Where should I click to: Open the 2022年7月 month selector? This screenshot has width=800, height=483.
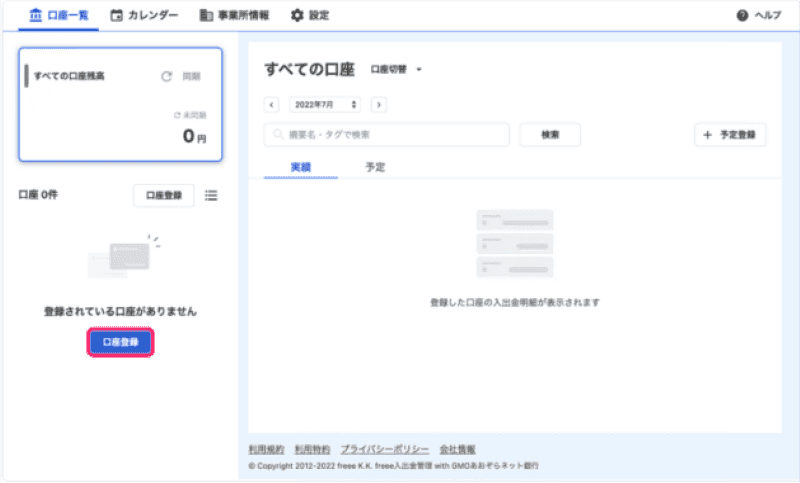click(325, 105)
